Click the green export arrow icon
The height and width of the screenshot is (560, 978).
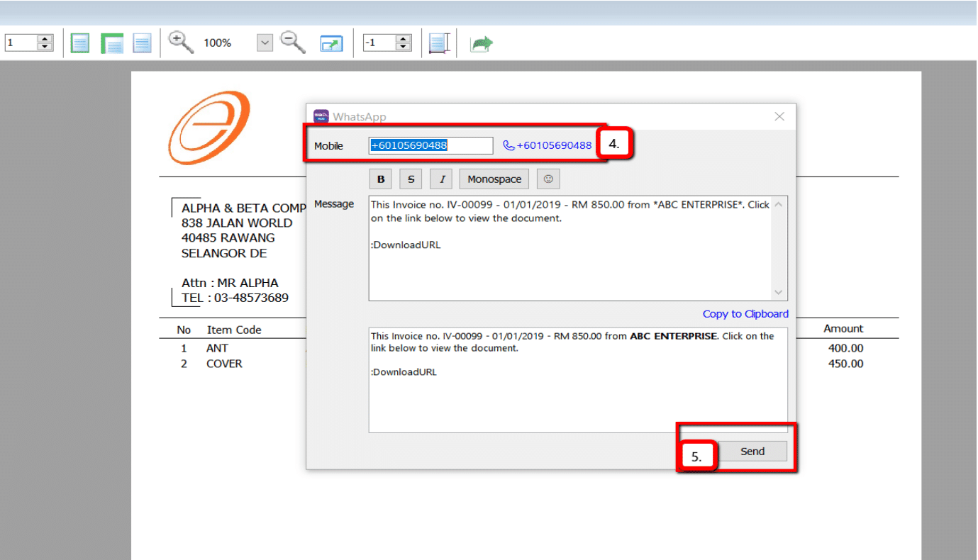pos(482,44)
